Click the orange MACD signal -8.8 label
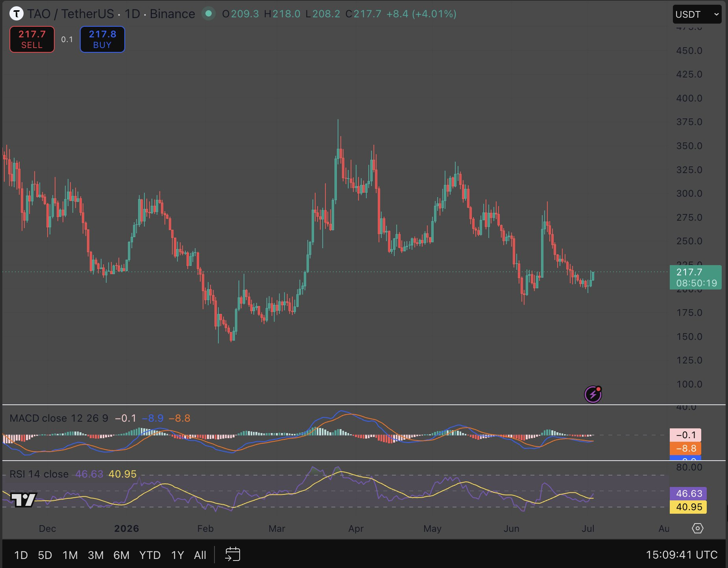 point(686,448)
